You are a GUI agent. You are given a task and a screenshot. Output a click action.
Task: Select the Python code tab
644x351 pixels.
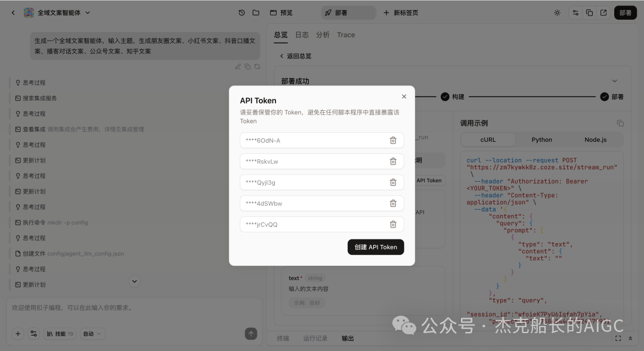541,139
